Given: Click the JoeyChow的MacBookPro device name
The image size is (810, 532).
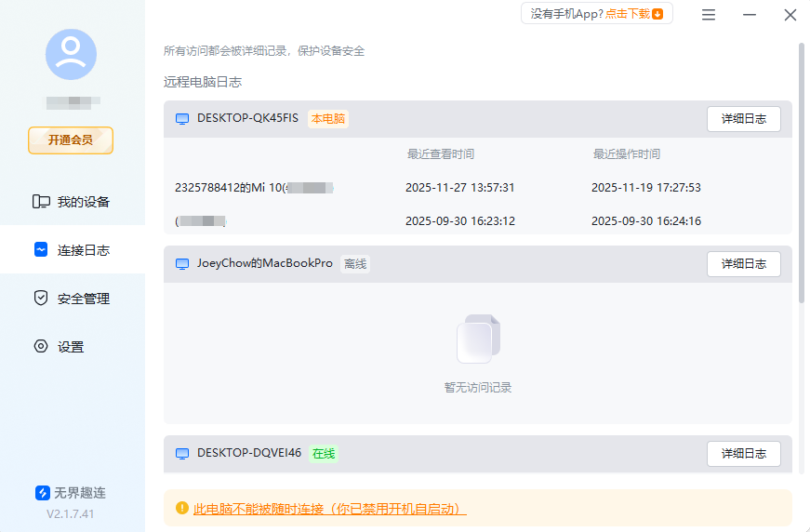Looking at the screenshot, I should click(264, 263).
